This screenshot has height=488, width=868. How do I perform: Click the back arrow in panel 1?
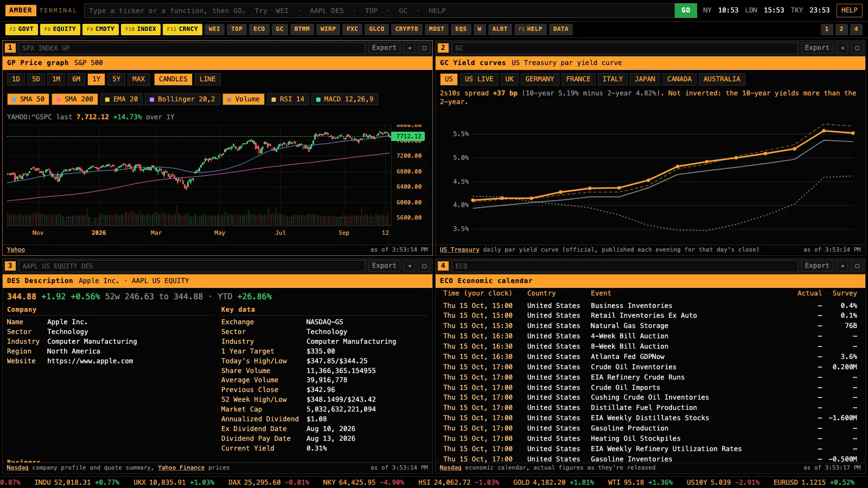[410, 48]
